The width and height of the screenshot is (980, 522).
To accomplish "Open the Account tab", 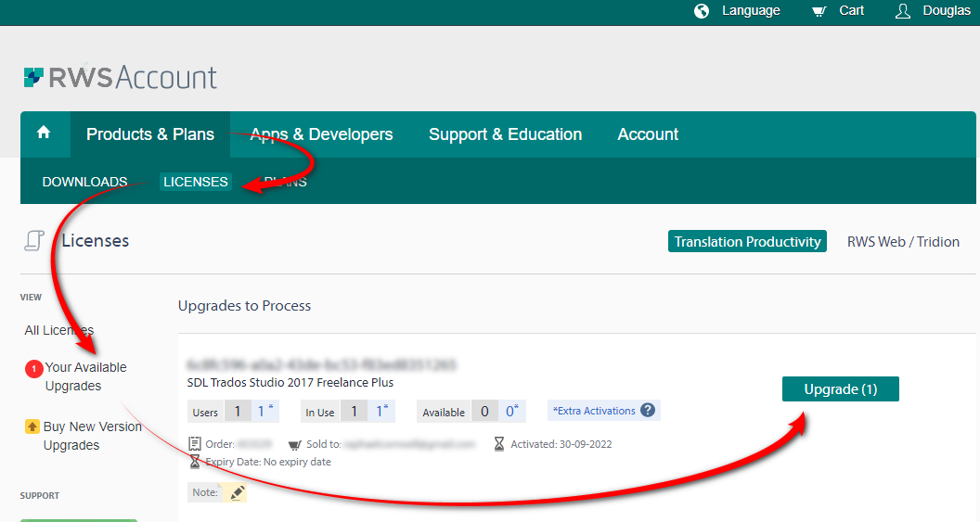I will point(648,134).
